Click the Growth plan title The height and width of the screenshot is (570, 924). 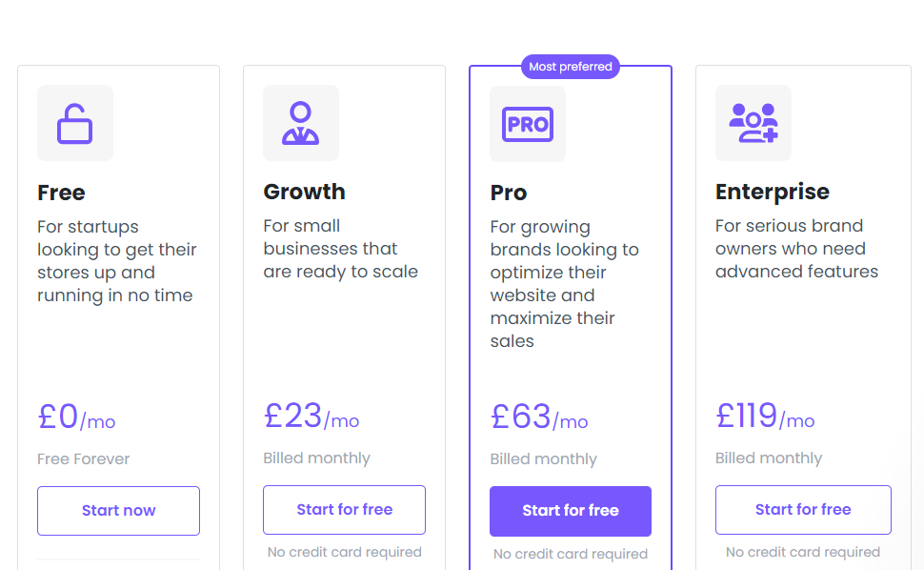pyautogui.click(x=304, y=192)
